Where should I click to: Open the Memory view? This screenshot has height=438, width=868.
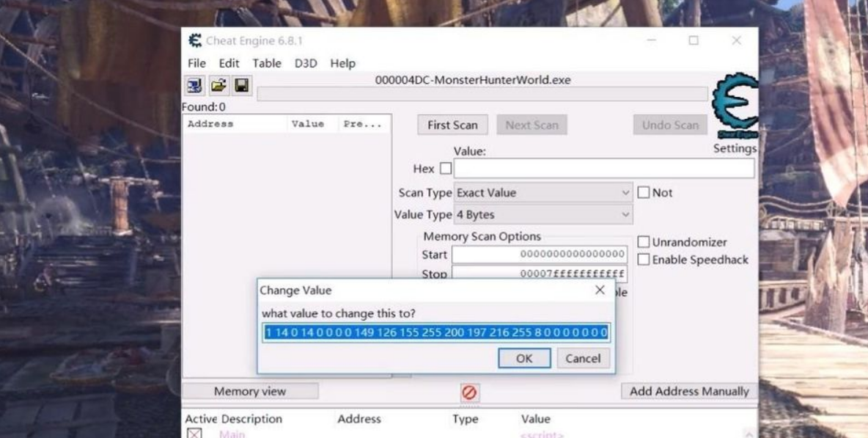pyautogui.click(x=250, y=392)
